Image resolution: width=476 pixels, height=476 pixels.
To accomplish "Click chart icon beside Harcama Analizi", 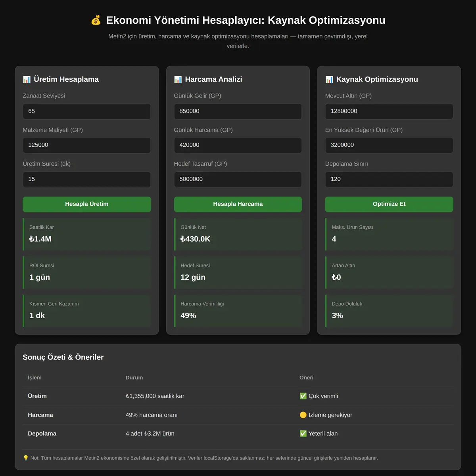I will click(178, 79).
